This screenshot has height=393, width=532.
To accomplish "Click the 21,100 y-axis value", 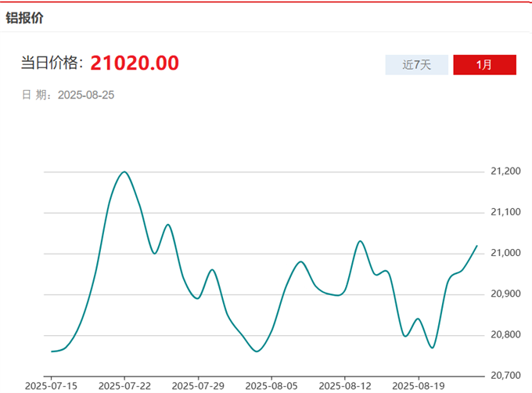I will tap(504, 212).
